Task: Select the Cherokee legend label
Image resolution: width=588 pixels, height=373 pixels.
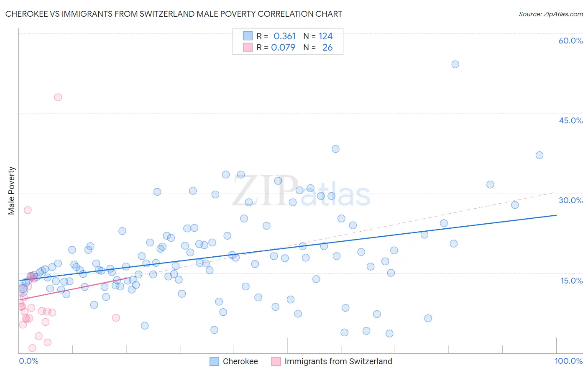Action: [240, 361]
